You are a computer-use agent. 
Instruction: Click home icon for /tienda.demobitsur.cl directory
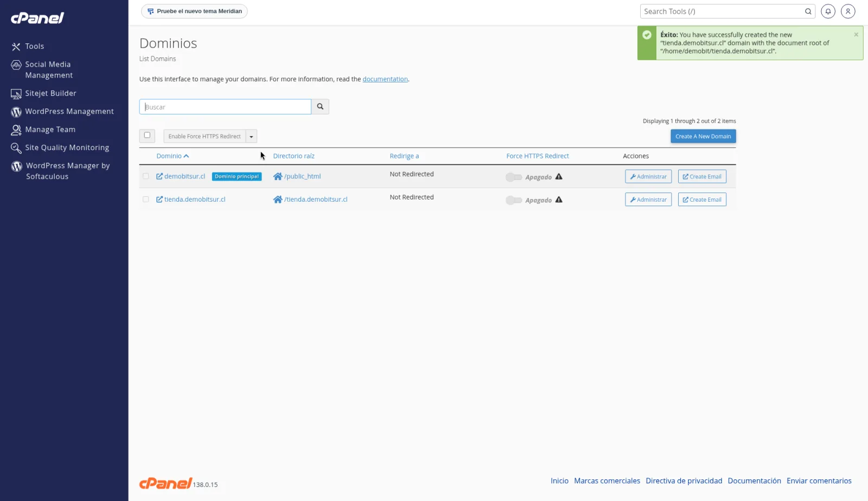coord(278,200)
